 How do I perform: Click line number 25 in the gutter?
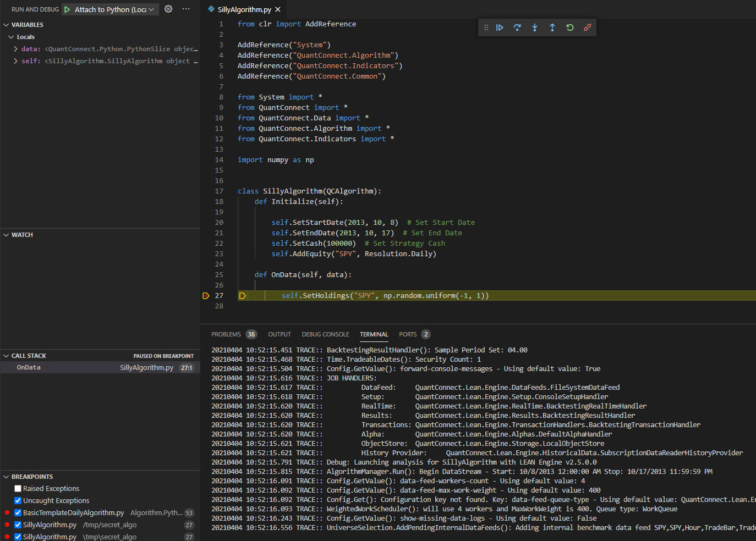click(x=219, y=275)
